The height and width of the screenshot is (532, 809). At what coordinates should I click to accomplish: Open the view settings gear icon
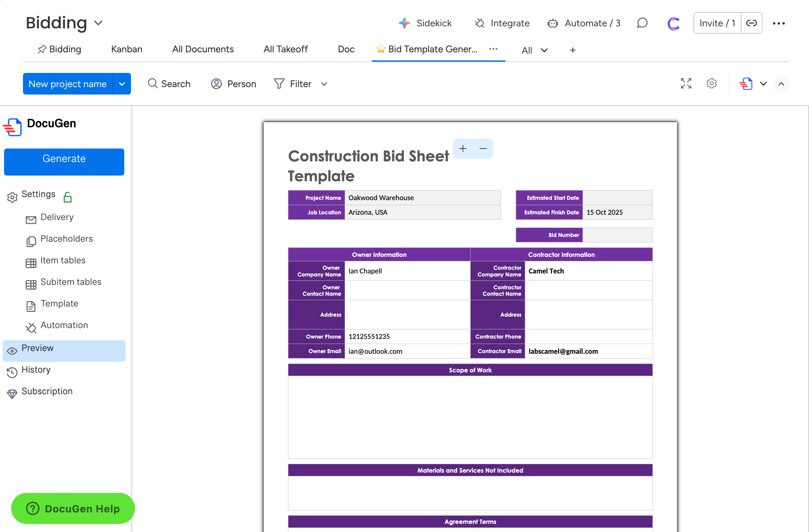pos(711,84)
